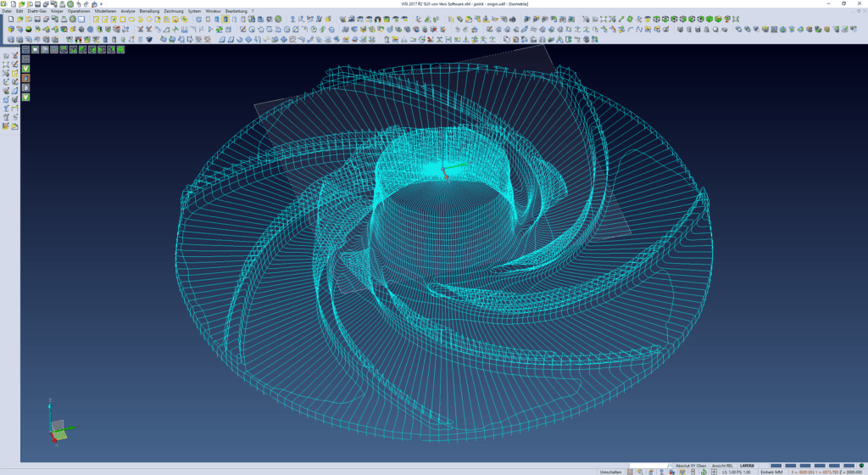Viewport: 868px width, 475px height.
Task: Click the Einheit: MM units field
Action: point(771,472)
